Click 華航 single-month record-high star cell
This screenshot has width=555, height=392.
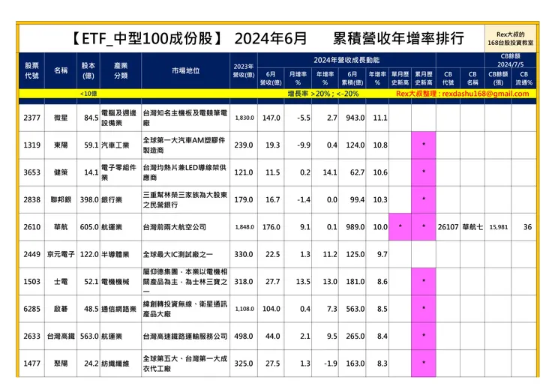point(400,227)
